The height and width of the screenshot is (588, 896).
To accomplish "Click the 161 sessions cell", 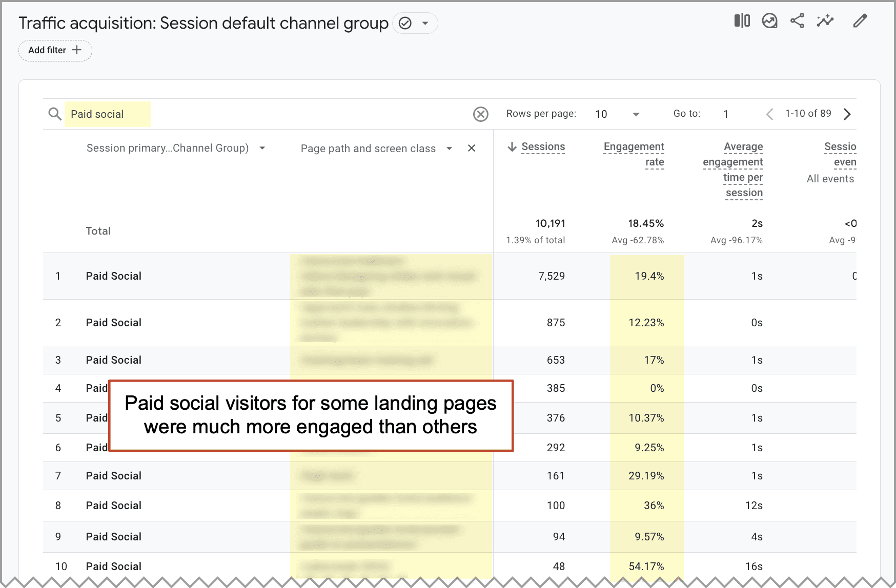I will [x=556, y=476].
